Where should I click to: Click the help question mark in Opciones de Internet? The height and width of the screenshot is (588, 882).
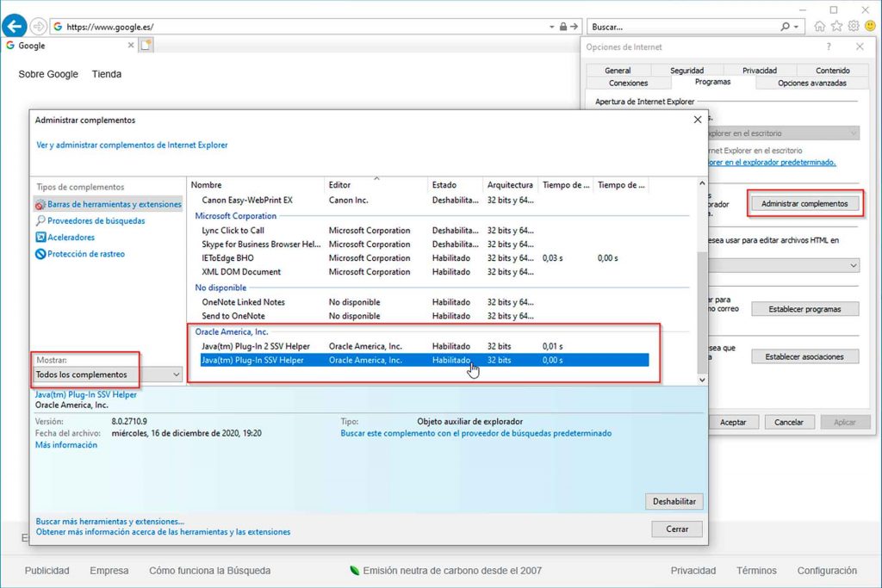[829, 46]
